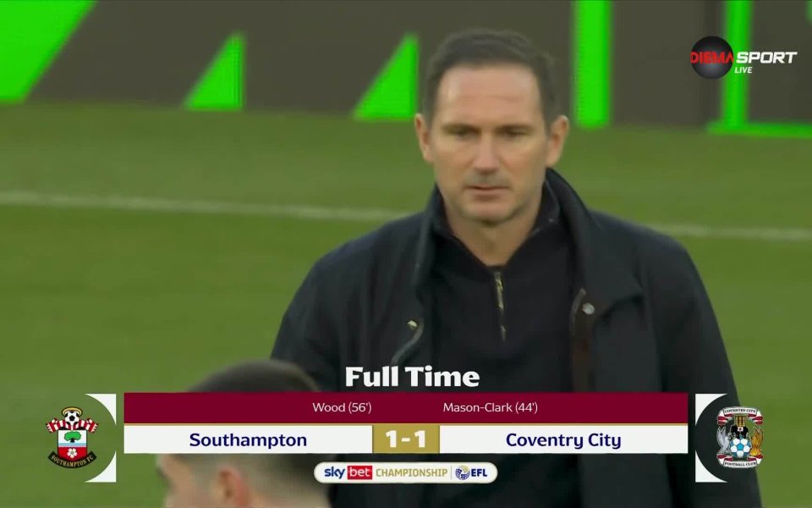Image resolution: width=812 pixels, height=508 pixels.
Task: Click the white curved bracket beside Coventry crest
Action: point(707,438)
